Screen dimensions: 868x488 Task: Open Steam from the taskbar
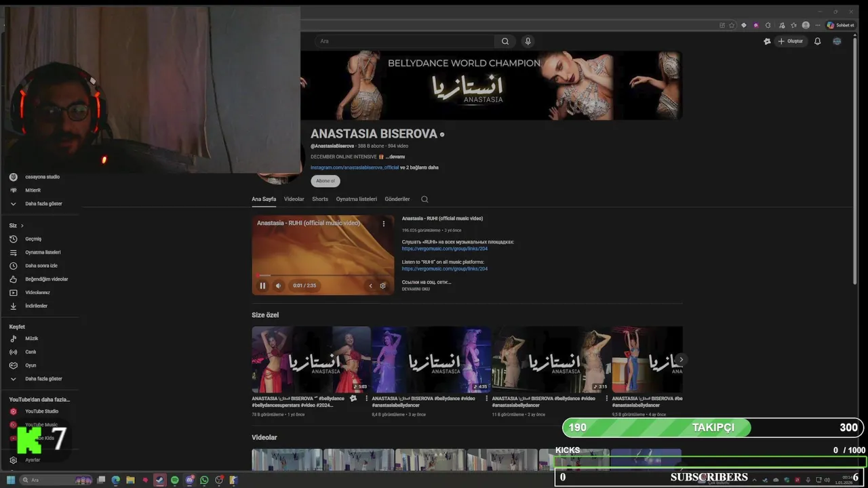click(x=159, y=480)
